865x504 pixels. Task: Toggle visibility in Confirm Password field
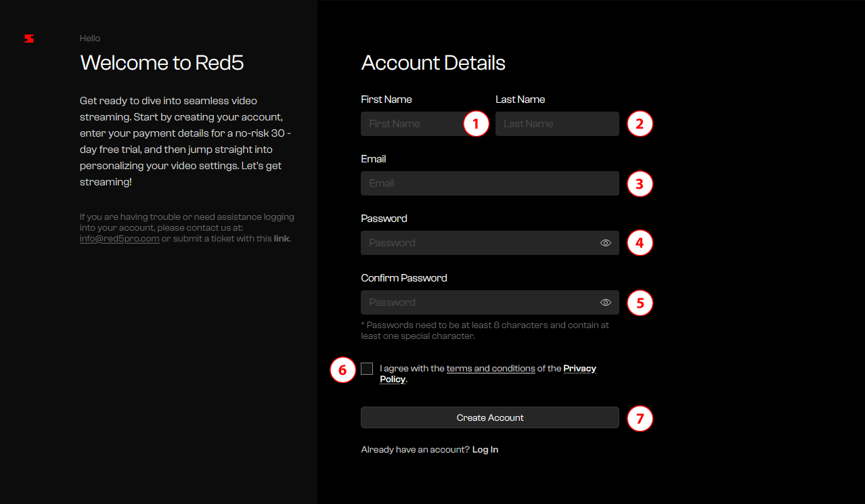tap(606, 302)
